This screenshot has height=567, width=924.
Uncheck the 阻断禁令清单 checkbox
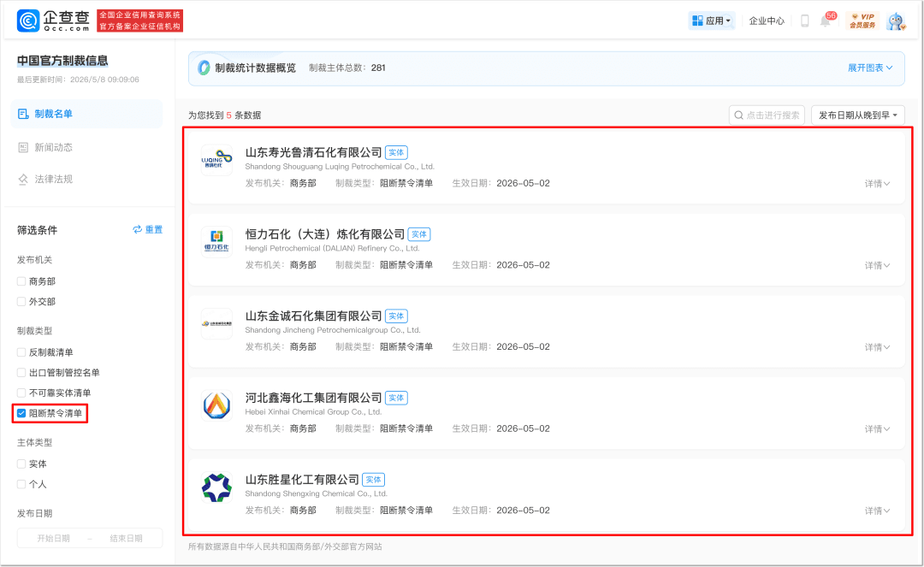pyautogui.click(x=21, y=413)
